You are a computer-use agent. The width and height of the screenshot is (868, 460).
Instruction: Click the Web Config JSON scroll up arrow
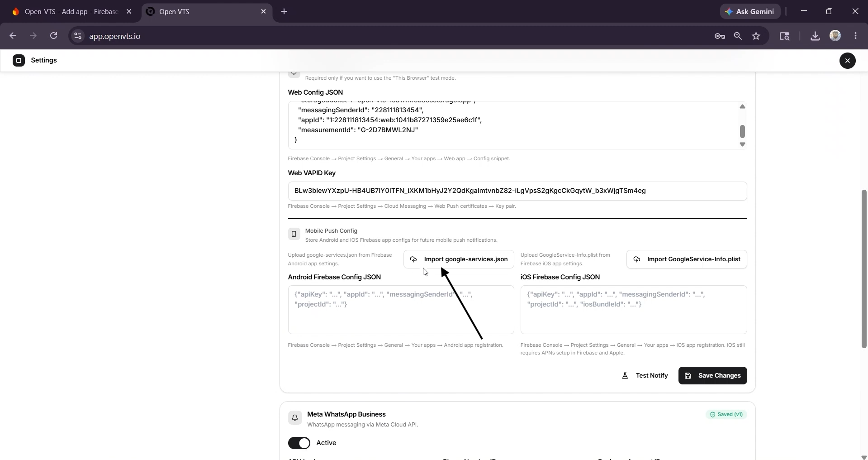(x=742, y=106)
